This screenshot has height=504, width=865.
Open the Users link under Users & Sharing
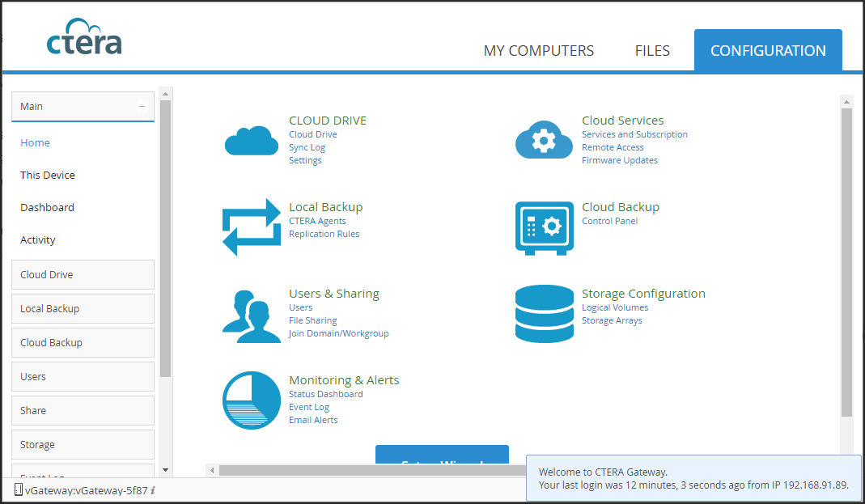point(301,307)
